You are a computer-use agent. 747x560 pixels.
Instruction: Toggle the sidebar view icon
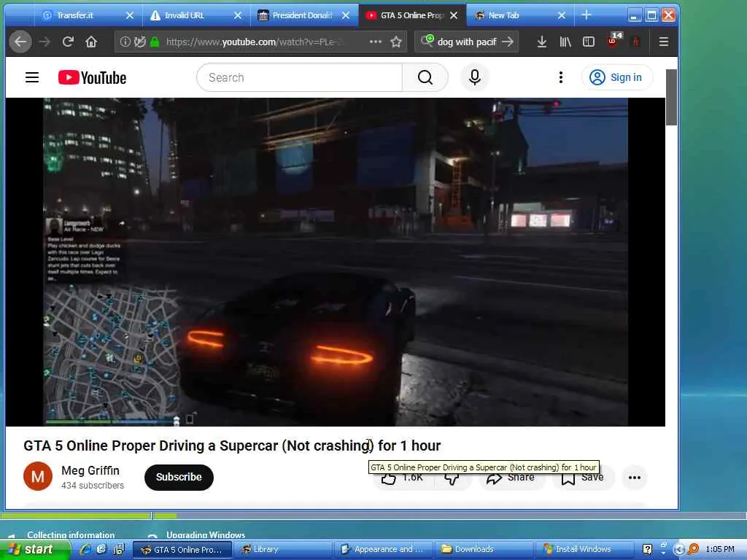coord(589,42)
